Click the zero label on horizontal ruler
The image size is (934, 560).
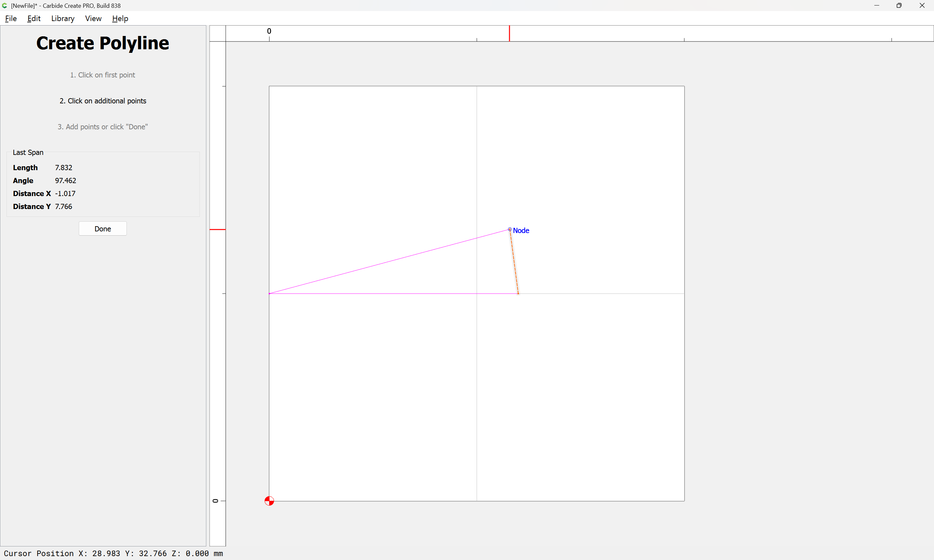[x=269, y=31]
